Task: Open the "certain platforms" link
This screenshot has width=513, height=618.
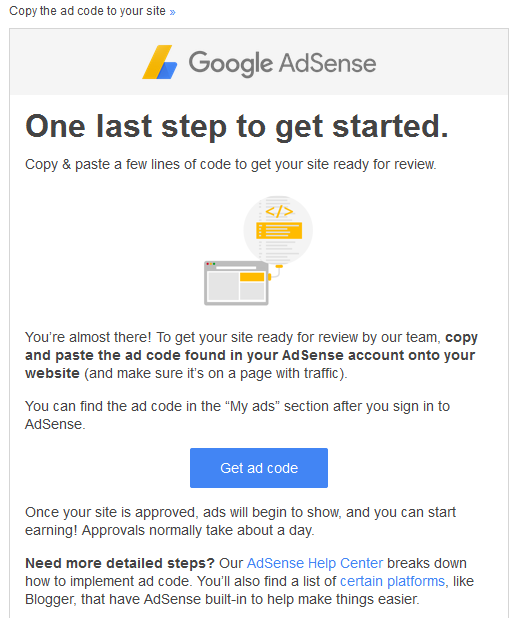Action: pos(392,581)
